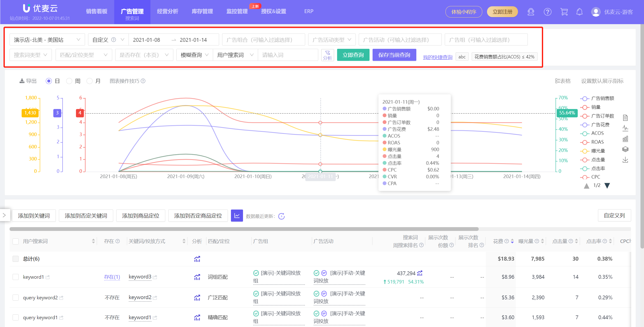Open 模糊查询 dropdown

coord(195,55)
